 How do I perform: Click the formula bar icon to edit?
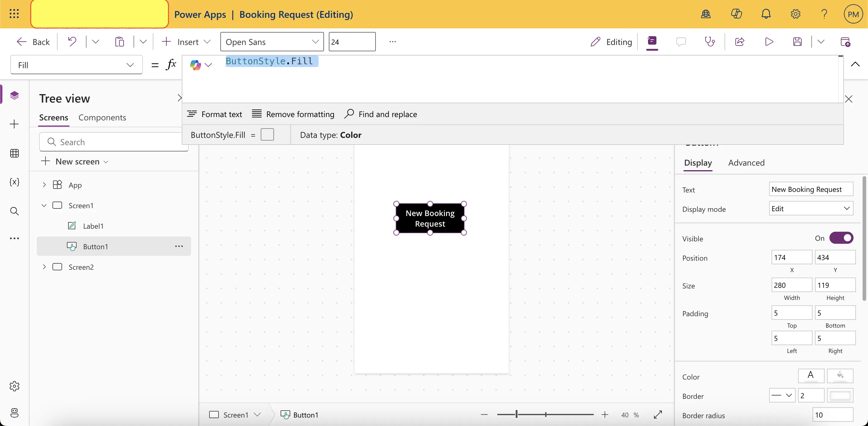(x=171, y=64)
